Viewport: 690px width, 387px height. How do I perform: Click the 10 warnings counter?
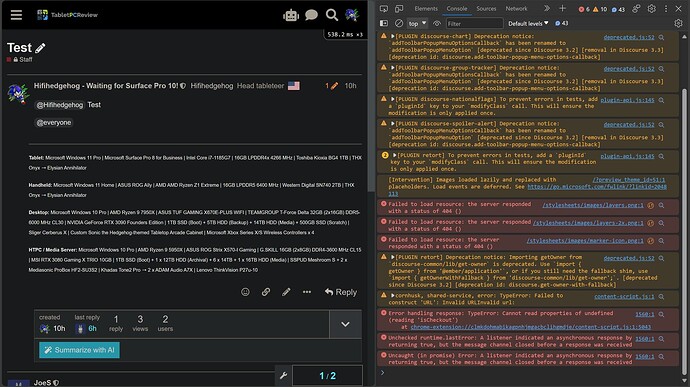pos(600,9)
